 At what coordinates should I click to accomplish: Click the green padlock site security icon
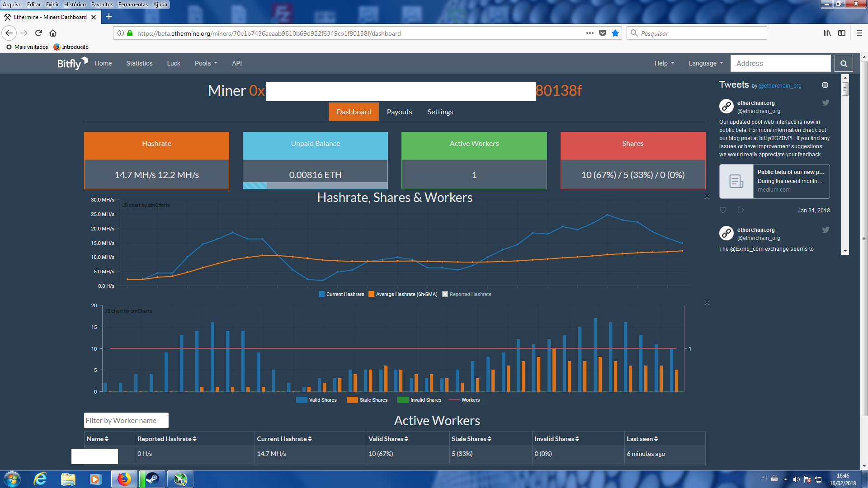tap(130, 33)
